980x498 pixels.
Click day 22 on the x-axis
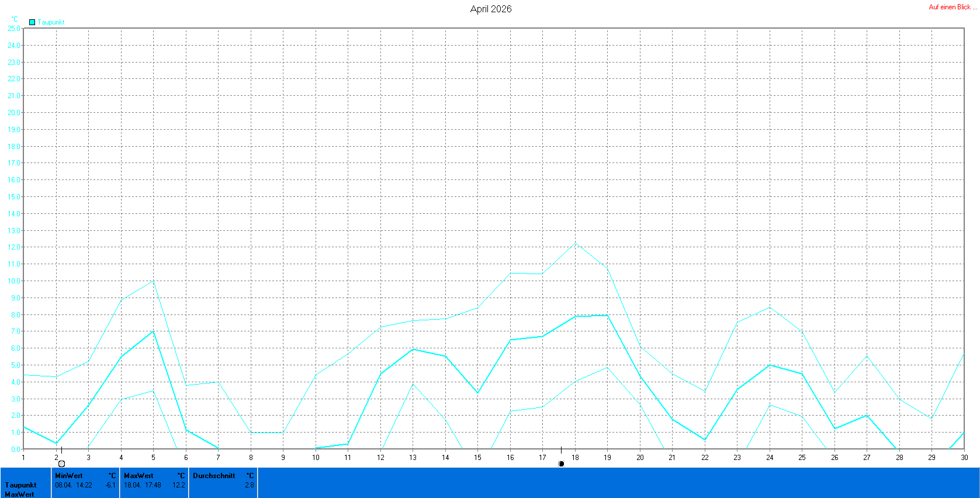(x=705, y=458)
